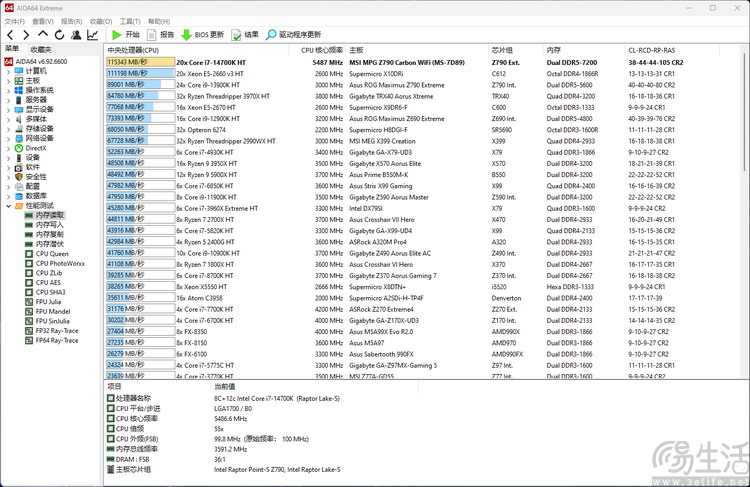Click the user silhouette toolbar icon
Screen dimensions: 750x487
76,34
